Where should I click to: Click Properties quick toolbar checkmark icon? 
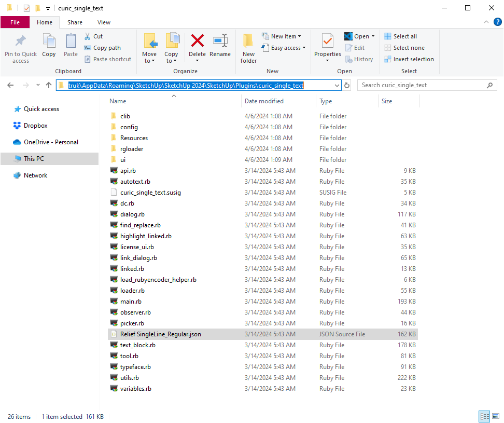26,8
